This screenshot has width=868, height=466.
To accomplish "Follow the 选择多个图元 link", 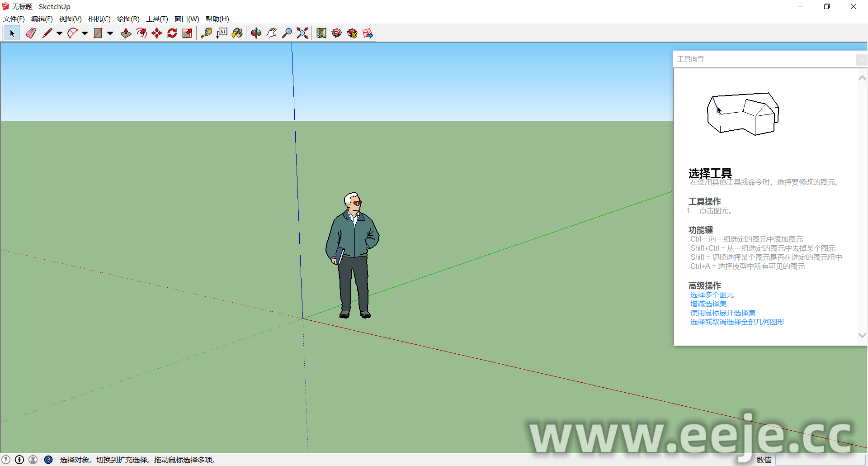I will (x=712, y=295).
